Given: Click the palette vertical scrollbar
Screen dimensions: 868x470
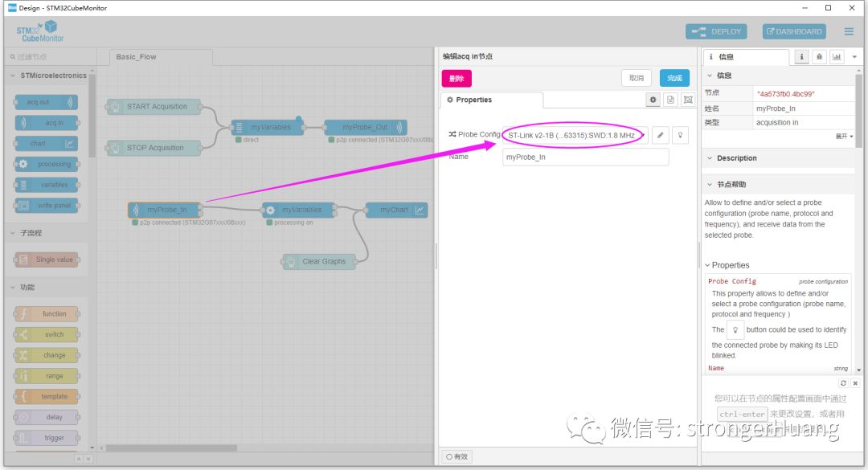Looking at the screenshot, I should coord(92,115).
